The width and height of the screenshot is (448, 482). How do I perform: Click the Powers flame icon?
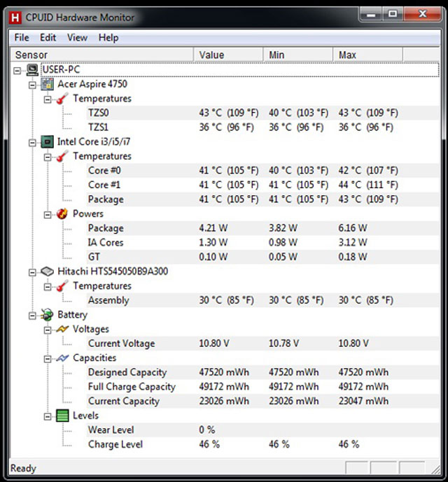[x=62, y=214]
